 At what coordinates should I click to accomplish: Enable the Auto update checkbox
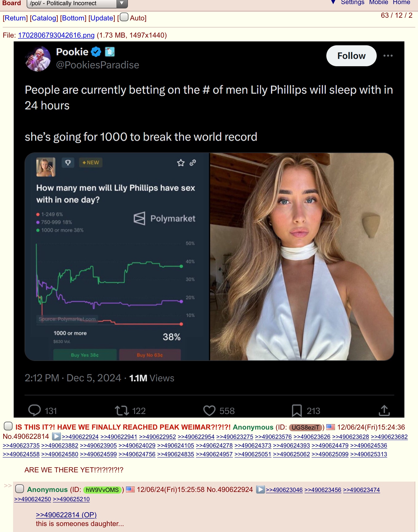[124, 17]
